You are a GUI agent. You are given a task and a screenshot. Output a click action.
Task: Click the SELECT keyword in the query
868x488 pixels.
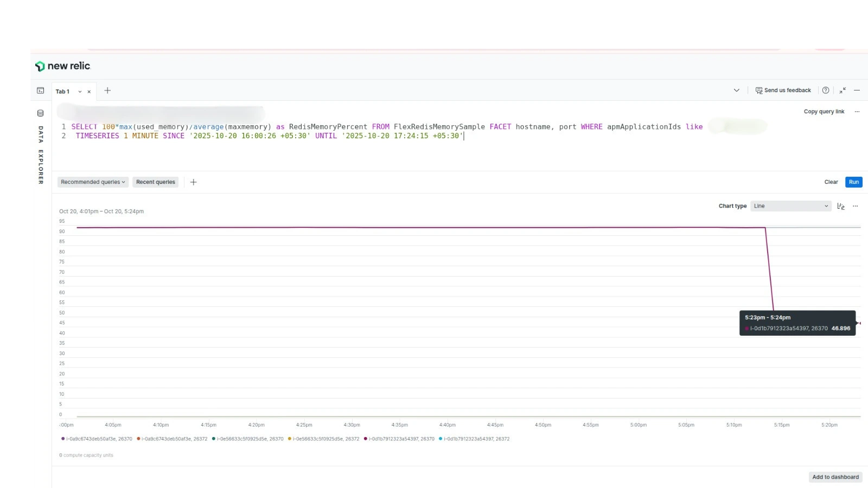pyautogui.click(x=84, y=127)
